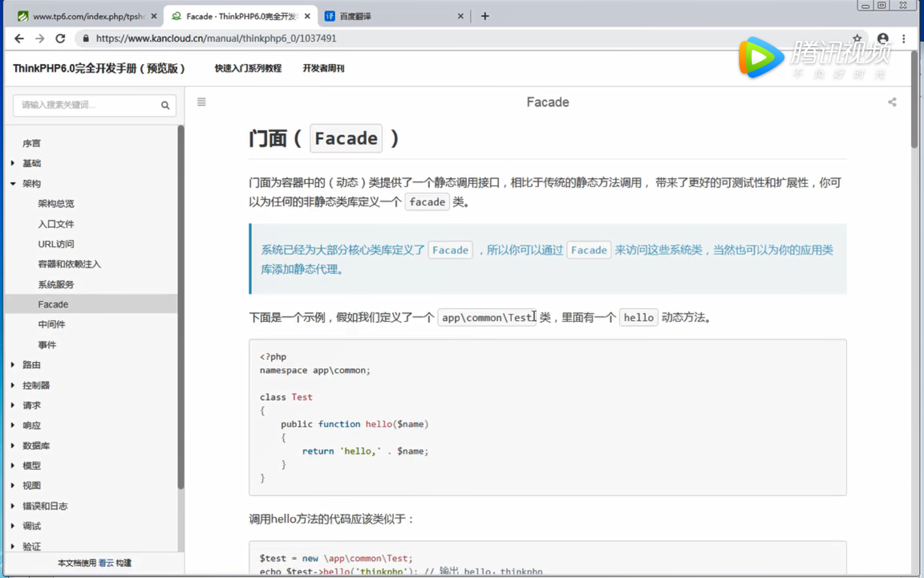Close the 百度翻译 tab
This screenshot has width=924, height=578.
pos(460,16)
